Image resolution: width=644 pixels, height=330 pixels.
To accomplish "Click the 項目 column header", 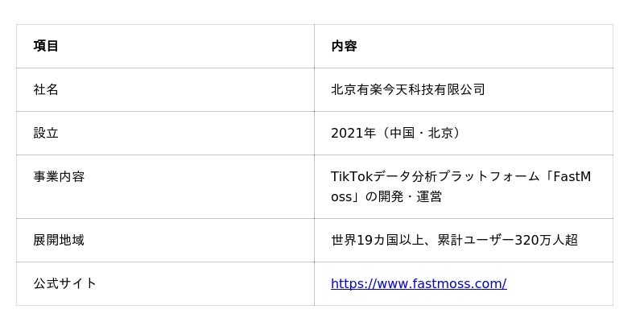I will (46, 46).
